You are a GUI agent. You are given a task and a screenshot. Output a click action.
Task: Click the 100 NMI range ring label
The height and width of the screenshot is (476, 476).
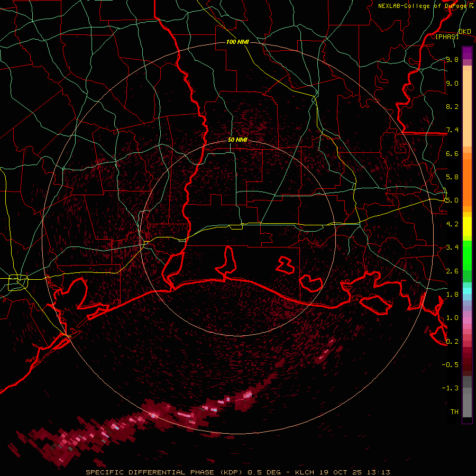[x=237, y=42]
